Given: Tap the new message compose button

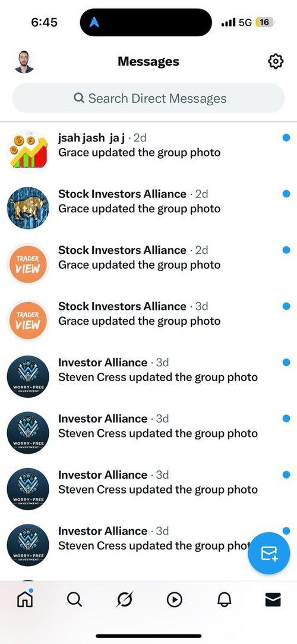Looking at the screenshot, I should 270,553.
